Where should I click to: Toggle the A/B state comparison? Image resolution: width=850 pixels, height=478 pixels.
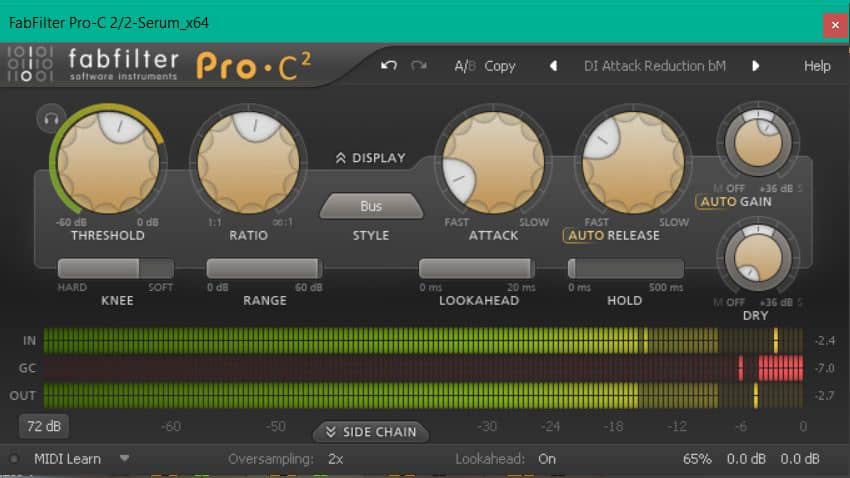tap(464, 66)
